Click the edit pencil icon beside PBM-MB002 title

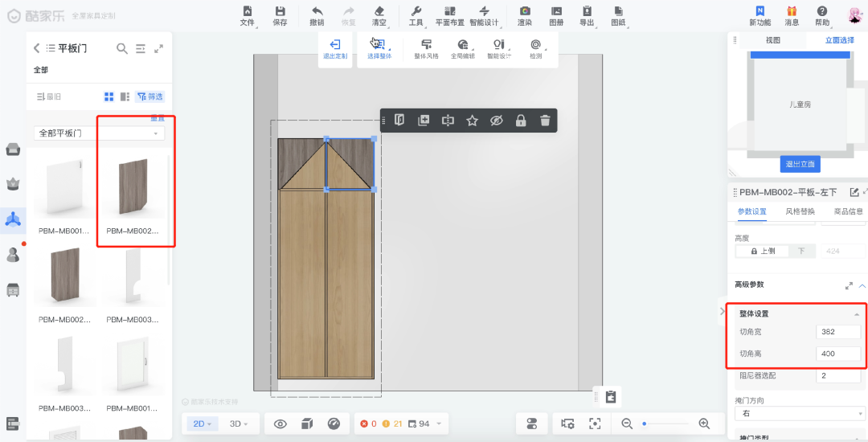(x=854, y=192)
